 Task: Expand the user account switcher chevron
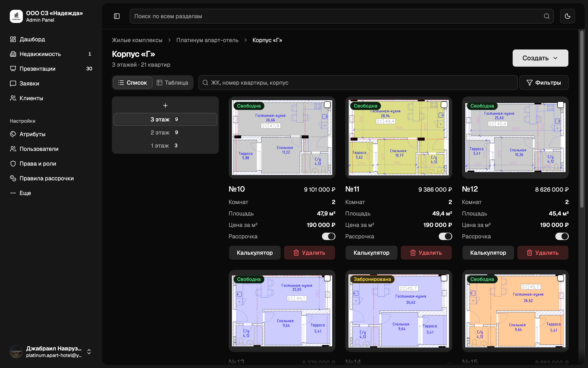(x=89, y=352)
